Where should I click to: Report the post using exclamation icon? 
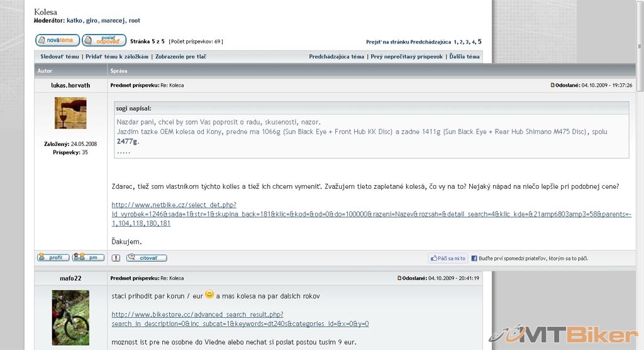(116, 258)
